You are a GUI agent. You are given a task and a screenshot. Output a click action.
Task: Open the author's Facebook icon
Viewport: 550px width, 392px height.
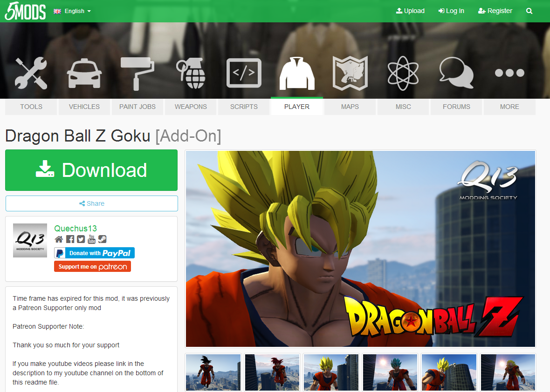[70, 239]
